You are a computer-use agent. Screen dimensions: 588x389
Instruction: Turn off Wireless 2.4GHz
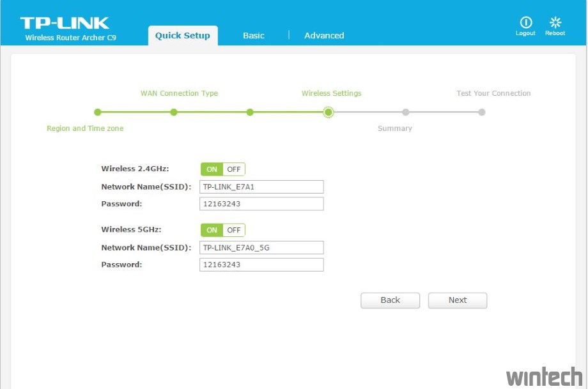click(x=234, y=169)
